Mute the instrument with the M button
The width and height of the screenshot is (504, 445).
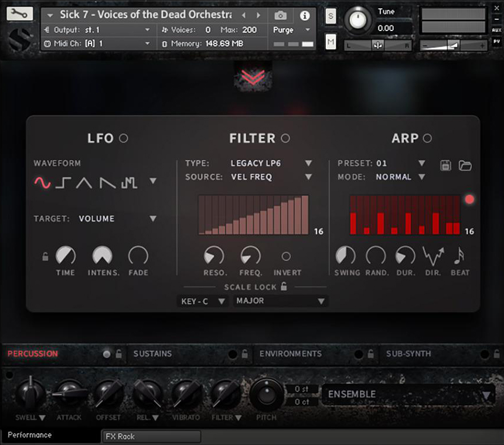tap(330, 42)
